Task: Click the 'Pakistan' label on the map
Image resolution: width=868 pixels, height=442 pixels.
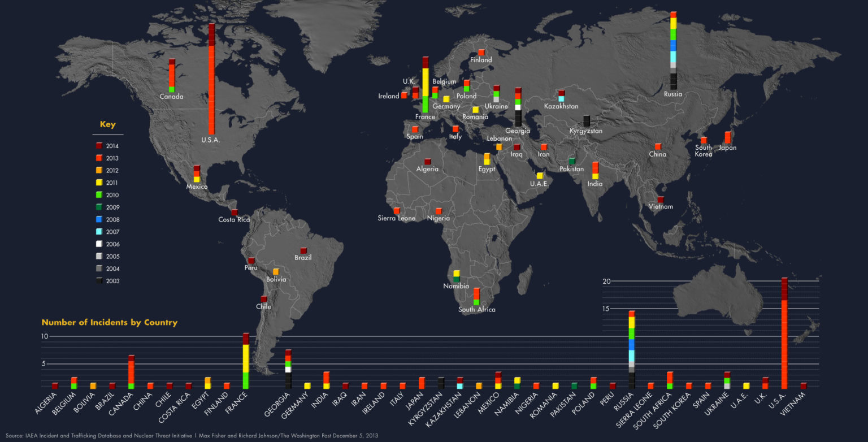Action: 572,169
